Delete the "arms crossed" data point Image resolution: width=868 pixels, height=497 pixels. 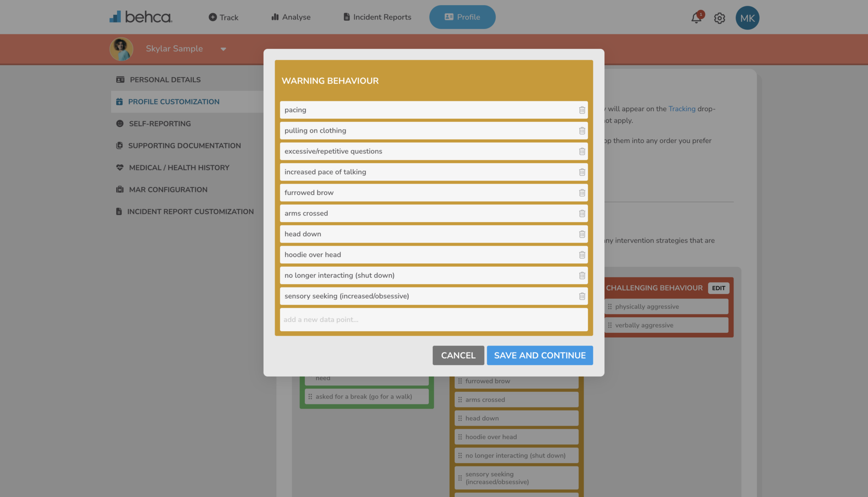(x=582, y=213)
